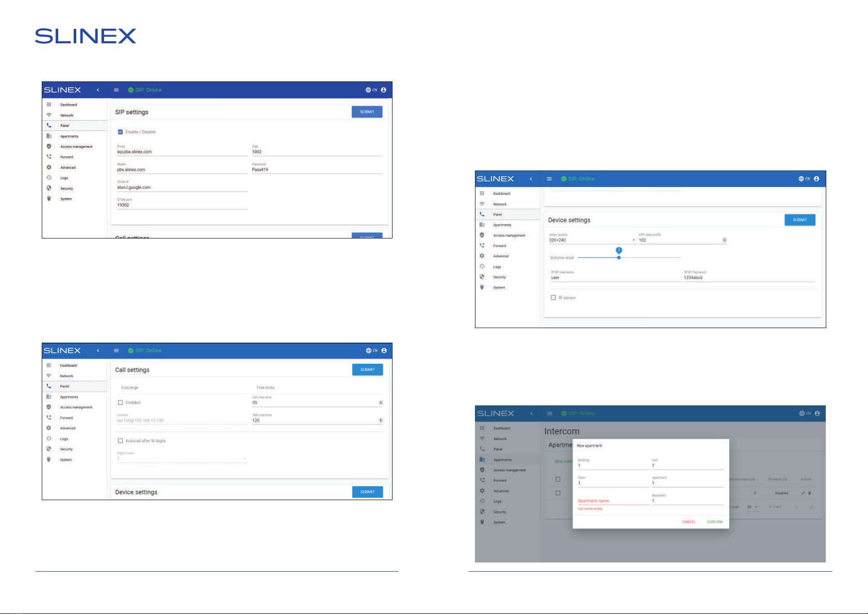868x614 pixels.
Task: Click CONFIRM in New apartment dialog
Action: tap(714, 522)
